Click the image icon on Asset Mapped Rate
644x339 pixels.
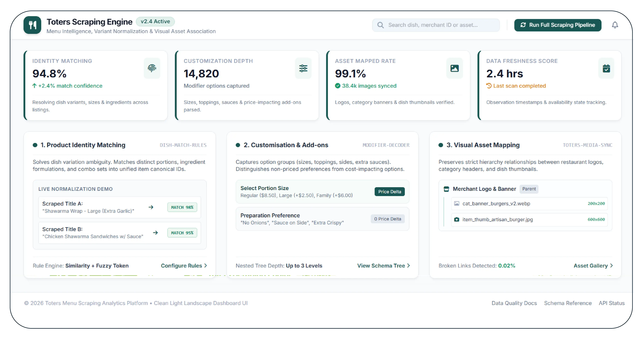click(454, 68)
